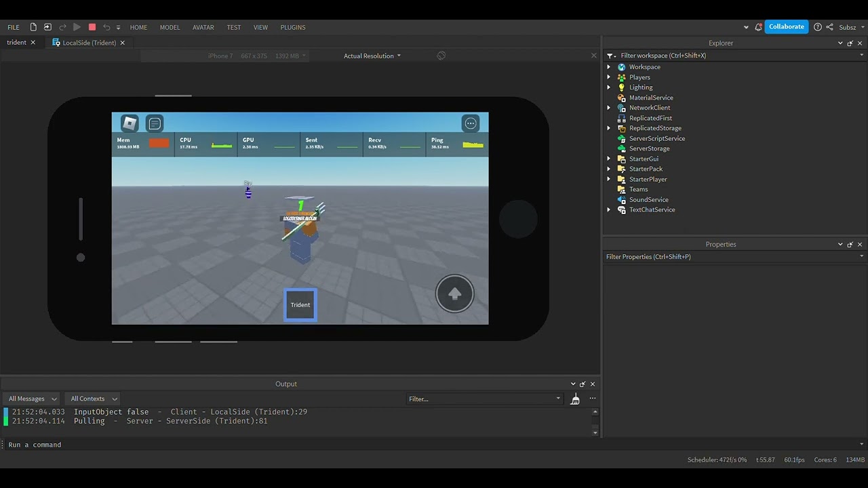Screen dimensions: 868x488
Task: Switch to the TEST ribbon tab
Action: point(234,27)
